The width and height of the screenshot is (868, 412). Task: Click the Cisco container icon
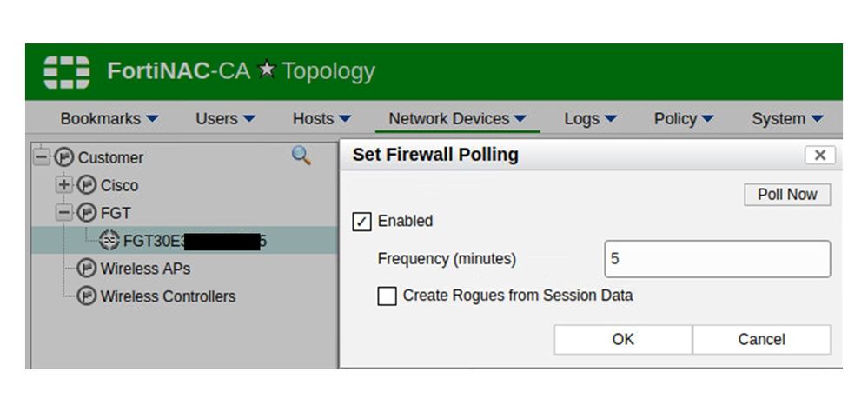[x=87, y=185]
